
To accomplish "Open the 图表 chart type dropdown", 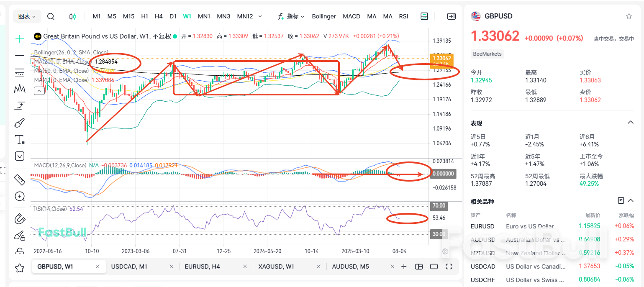I will 27,16.
